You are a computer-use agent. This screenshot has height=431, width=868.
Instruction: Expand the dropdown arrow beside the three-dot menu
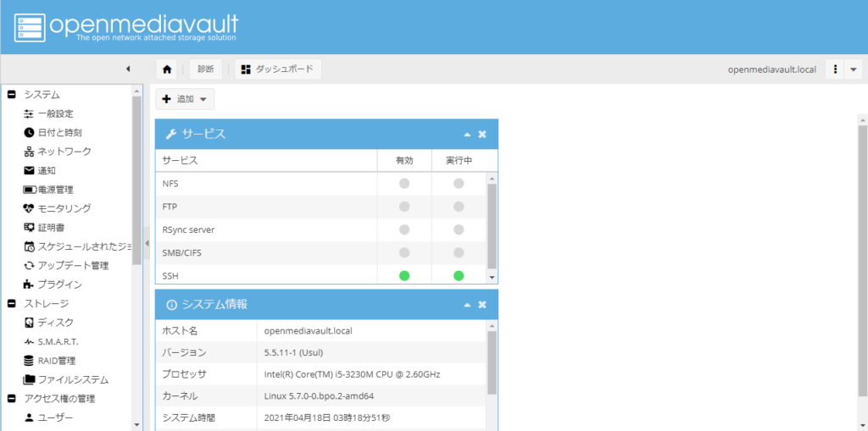[x=854, y=69]
